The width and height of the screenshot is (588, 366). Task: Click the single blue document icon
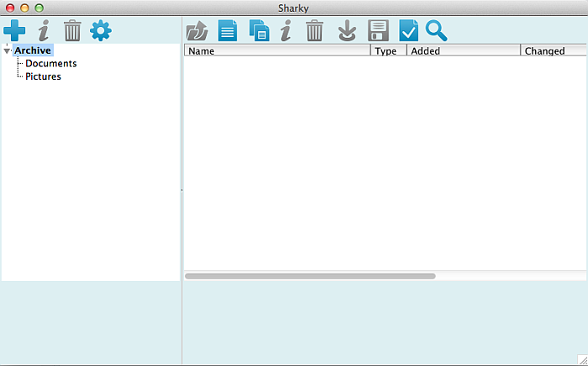pyautogui.click(x=228, y=32)
